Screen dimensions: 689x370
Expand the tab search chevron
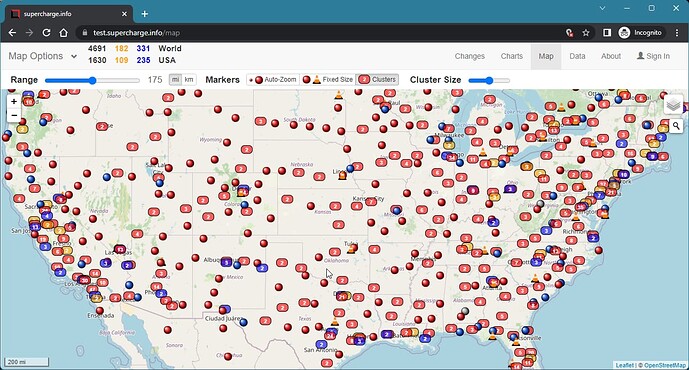click(x=602, y=8)
